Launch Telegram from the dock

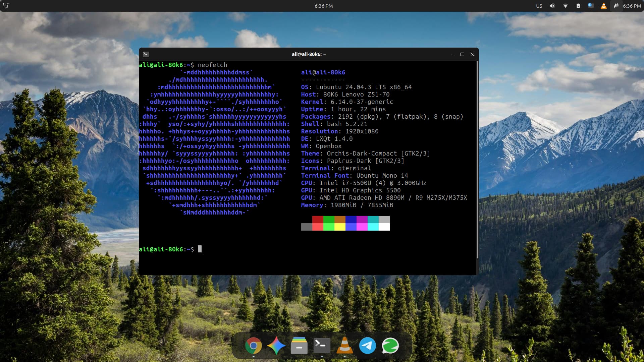367,346
